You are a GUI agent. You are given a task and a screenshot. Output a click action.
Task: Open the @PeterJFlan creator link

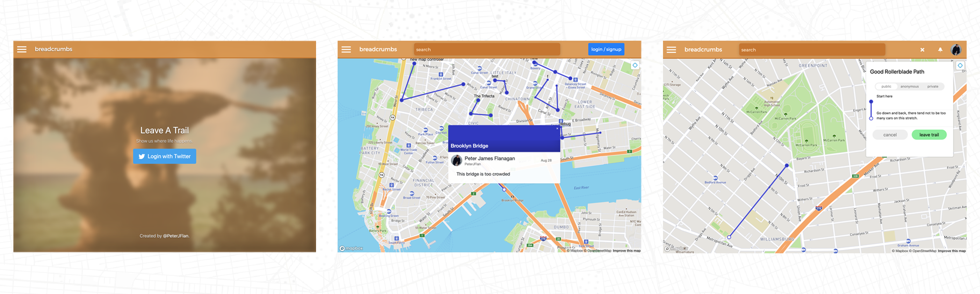(176, 236)
